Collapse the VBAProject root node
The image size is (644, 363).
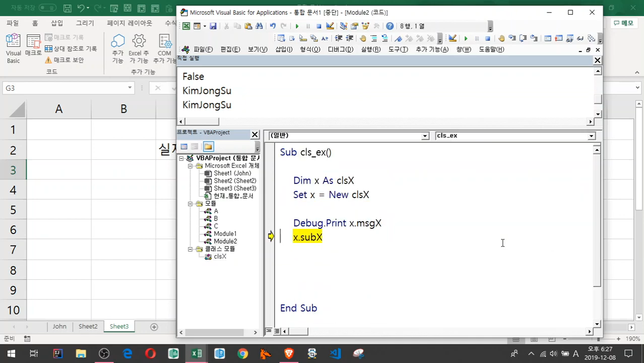(181, 158)
